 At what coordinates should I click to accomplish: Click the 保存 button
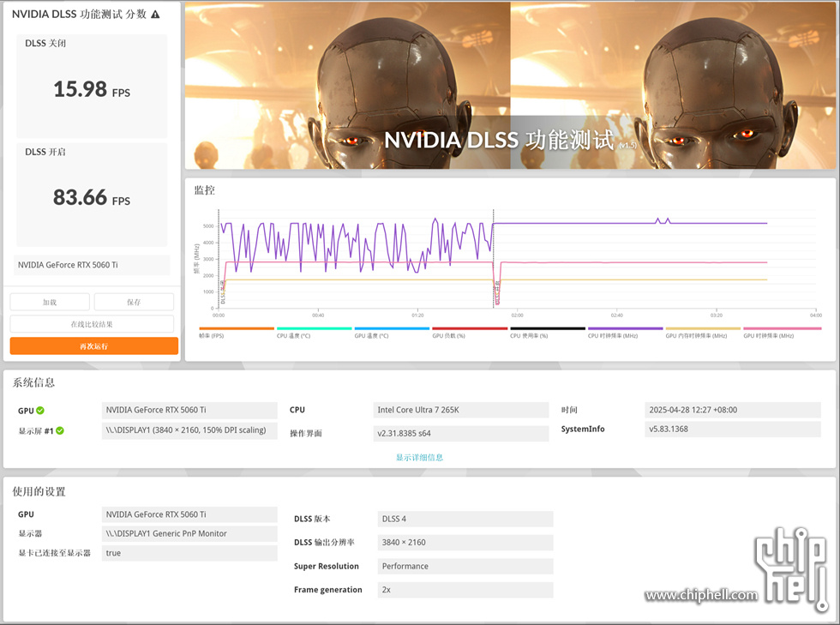[134, 303]
